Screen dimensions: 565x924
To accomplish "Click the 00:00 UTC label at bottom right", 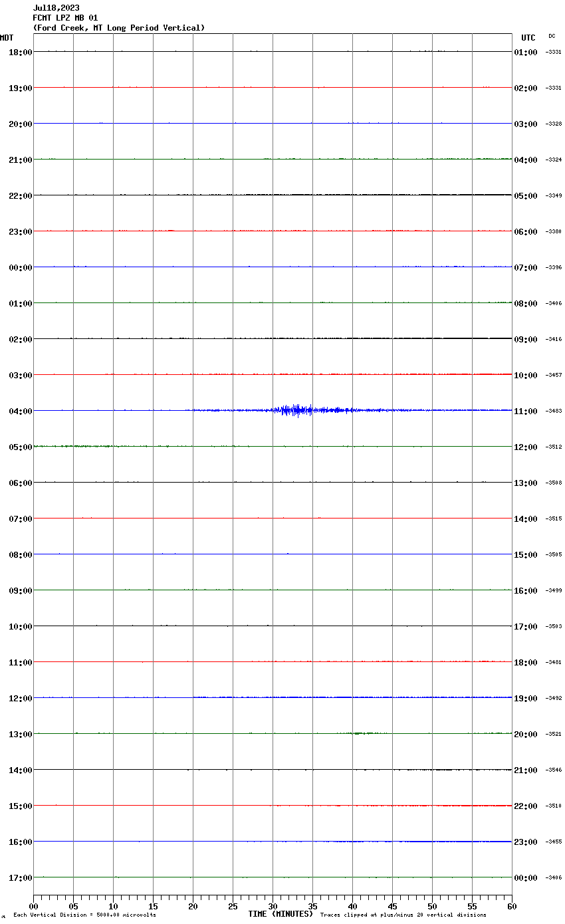I will [x=526, y=878].
